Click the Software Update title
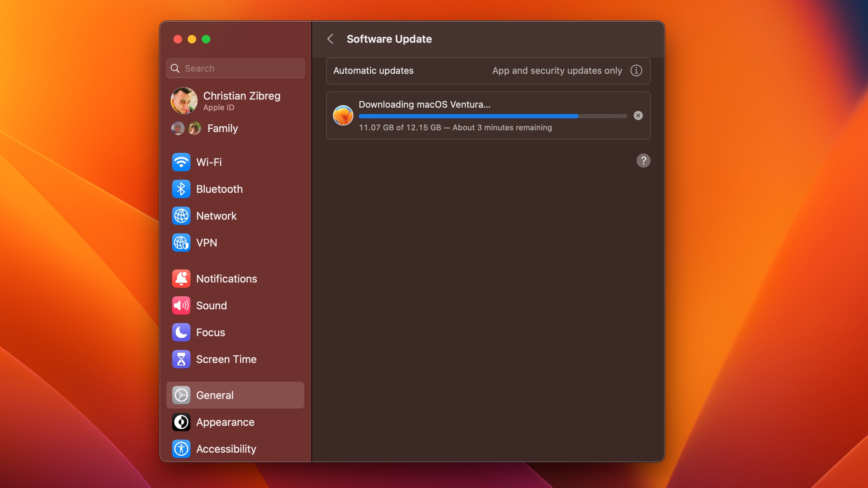The height and width of the screenshot is (488, 868). tap(389, 39)
